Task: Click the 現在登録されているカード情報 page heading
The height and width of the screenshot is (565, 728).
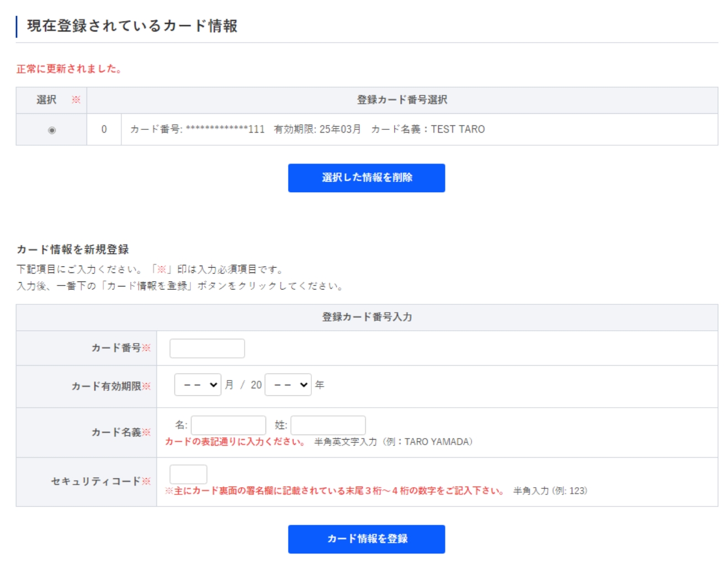Action: tap(132, 26)
